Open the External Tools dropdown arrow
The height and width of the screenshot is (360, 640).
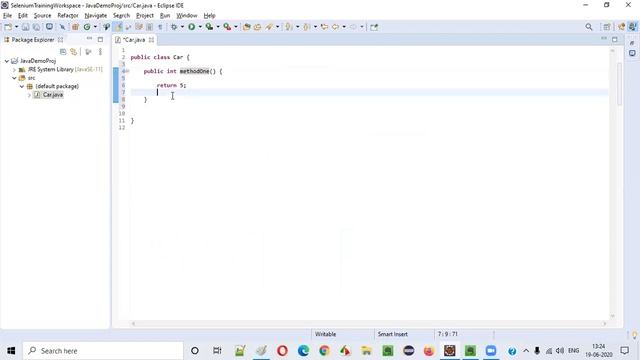tap(236, 27)
